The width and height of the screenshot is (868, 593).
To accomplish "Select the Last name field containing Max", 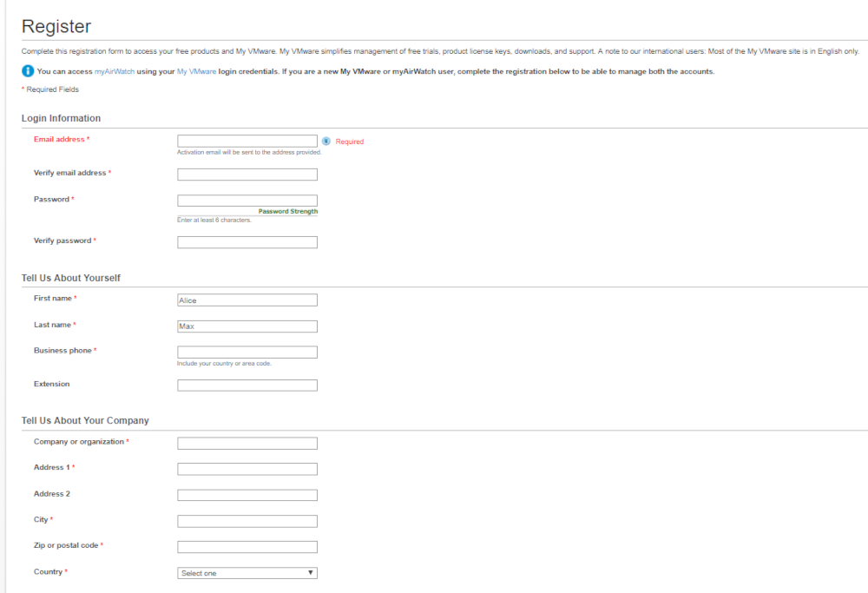I will [x=247, y=326].
